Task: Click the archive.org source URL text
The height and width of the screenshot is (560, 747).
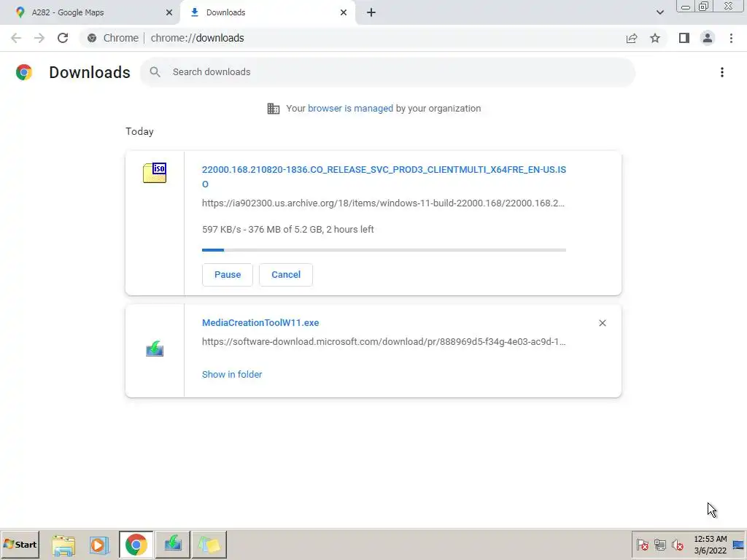Action: tap(383, 203)
